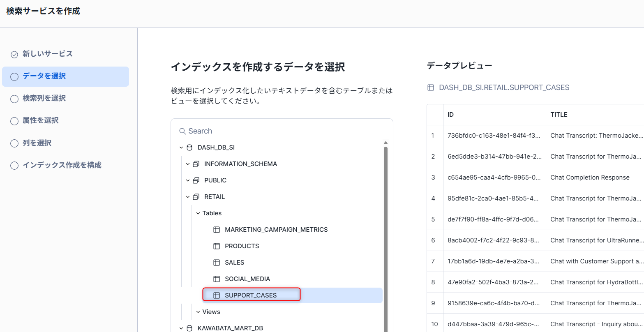644x332 pixels.
Task: Click the PRODUCTS table icon
Action: (x=217, y=246)
